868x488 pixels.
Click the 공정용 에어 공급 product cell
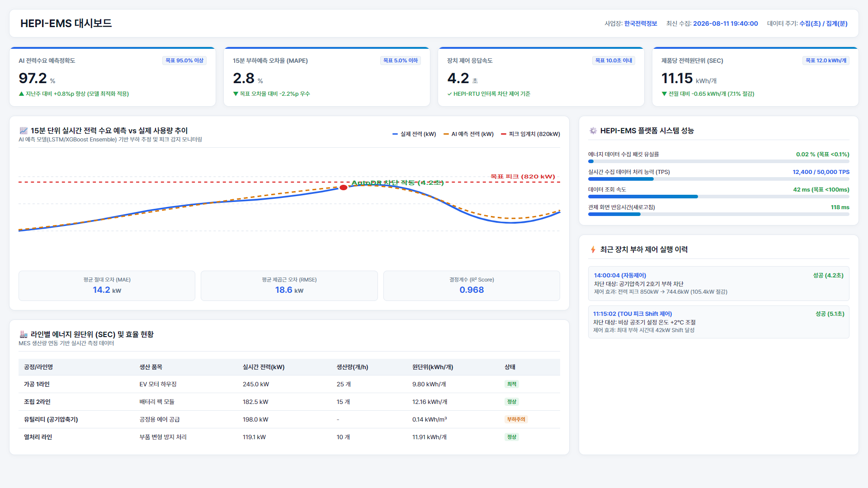(160, 420)
